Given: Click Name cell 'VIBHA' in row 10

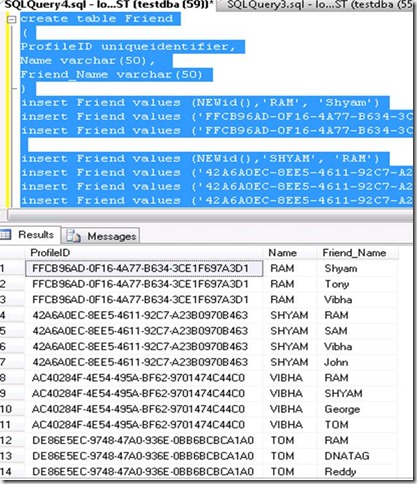Looking at the screenshot, I should [x=290, y=409].
